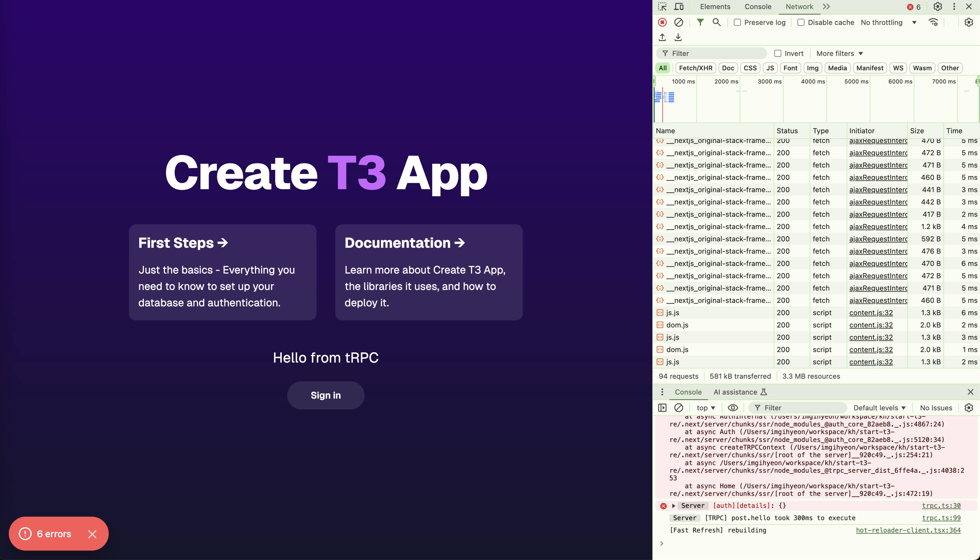The width and height of the screenshot is (980, 560).
Task: Create a live expression with the eye icon
Action: tap(733, 408)
